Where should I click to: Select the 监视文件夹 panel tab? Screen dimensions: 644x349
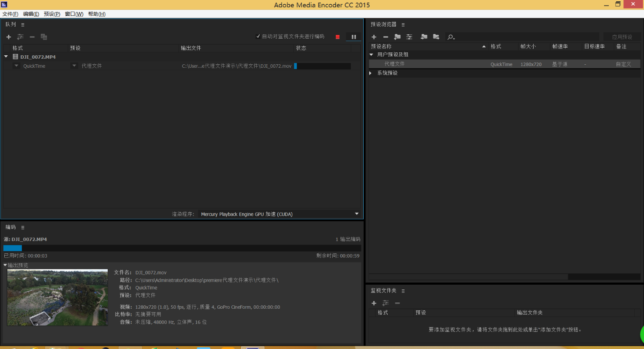[383, 291]
